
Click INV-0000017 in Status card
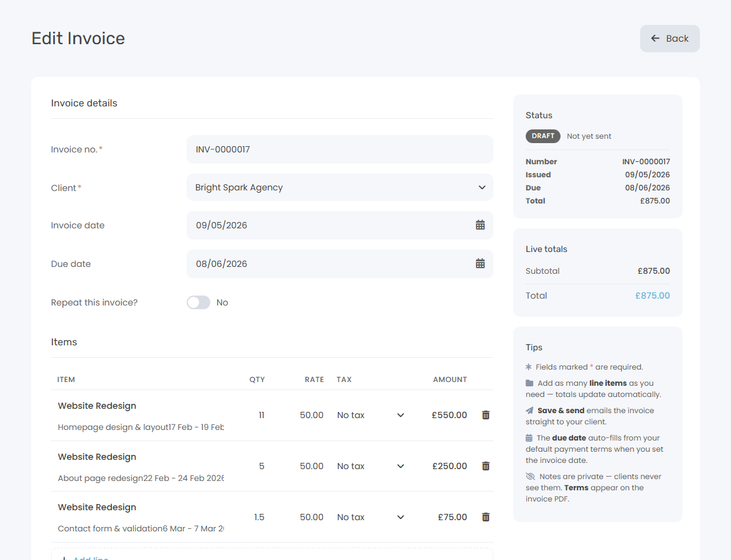[x=646, y=162]
